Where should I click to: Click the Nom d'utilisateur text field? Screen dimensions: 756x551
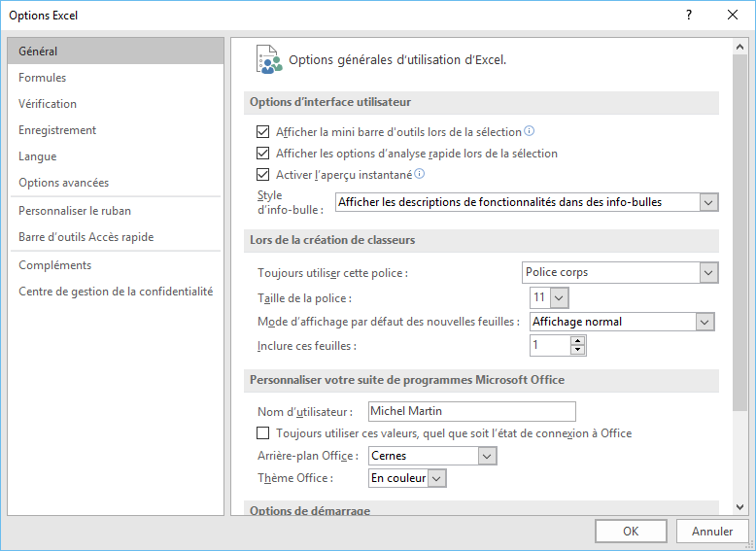pos(471,411)
